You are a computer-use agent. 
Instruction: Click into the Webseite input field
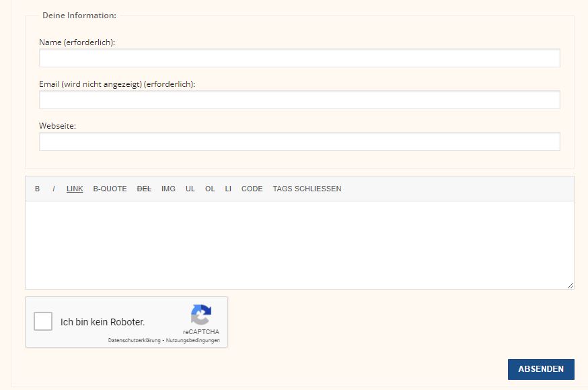tap(299, 141)
